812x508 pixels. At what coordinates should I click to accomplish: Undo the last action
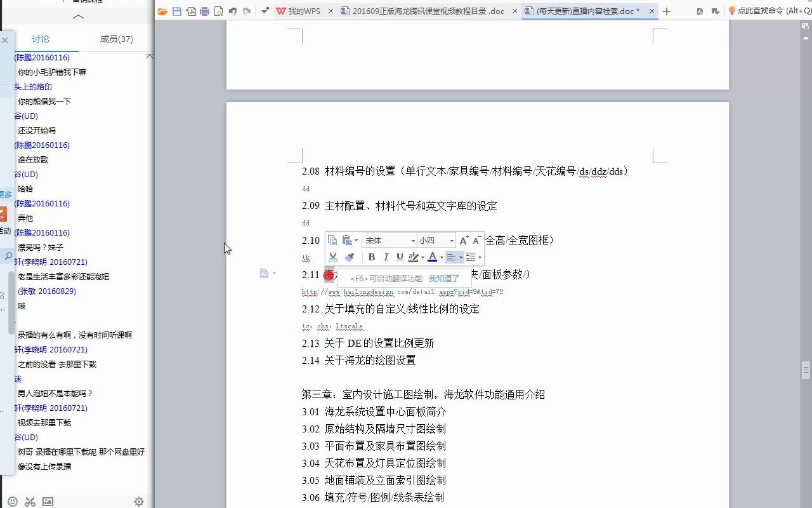pos(233,11)
